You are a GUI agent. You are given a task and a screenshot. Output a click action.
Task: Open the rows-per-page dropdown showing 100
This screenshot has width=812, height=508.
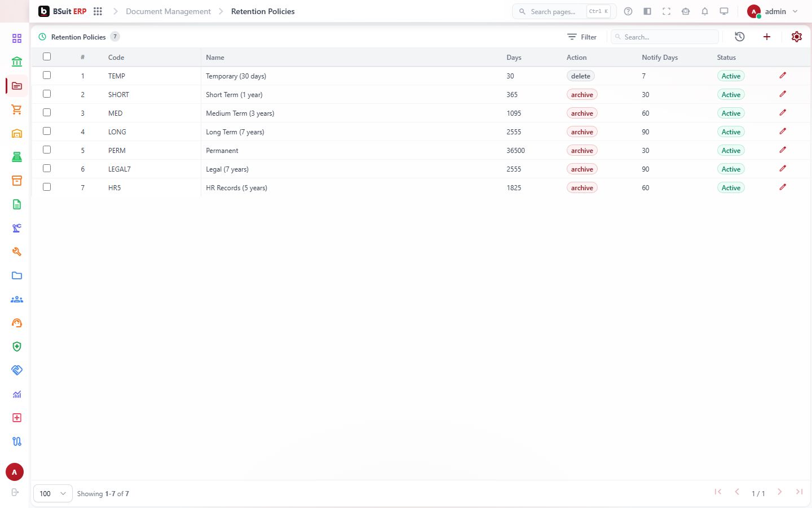(53, 493)
